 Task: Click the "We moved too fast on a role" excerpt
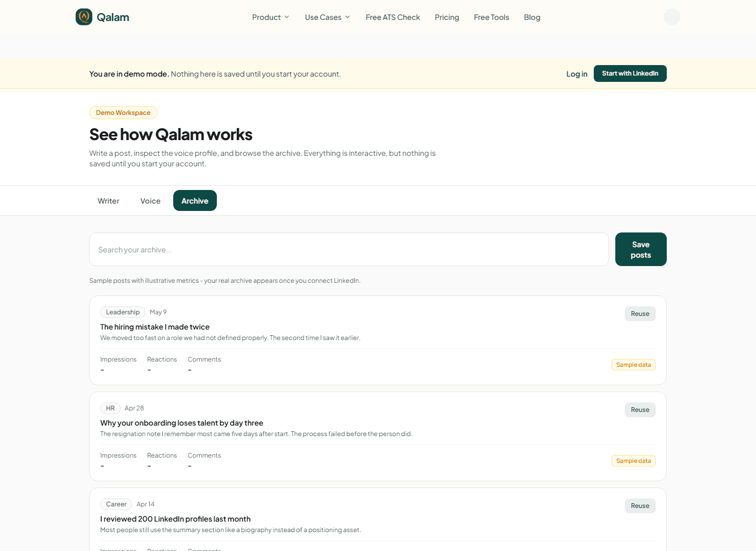tap(230, 338)
